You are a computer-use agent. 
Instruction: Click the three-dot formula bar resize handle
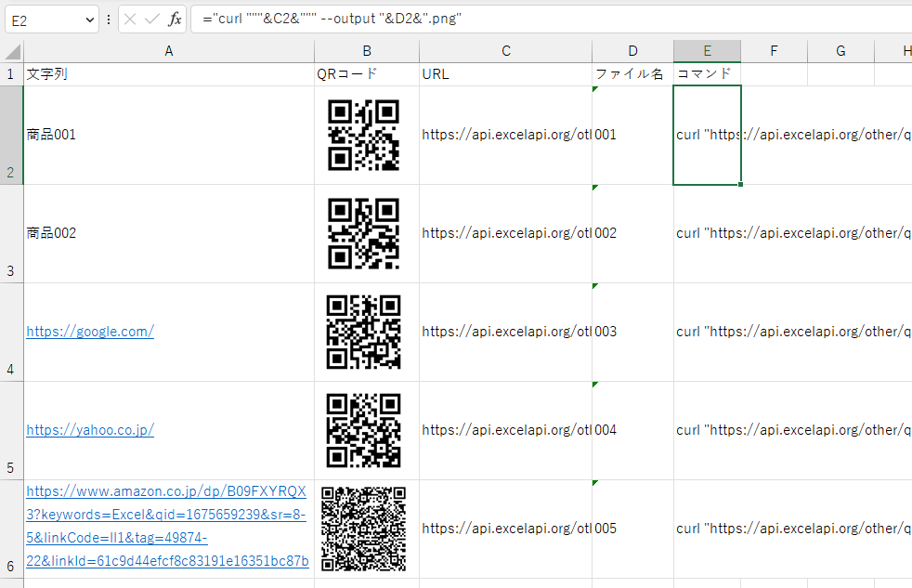[x=109, y=20]
